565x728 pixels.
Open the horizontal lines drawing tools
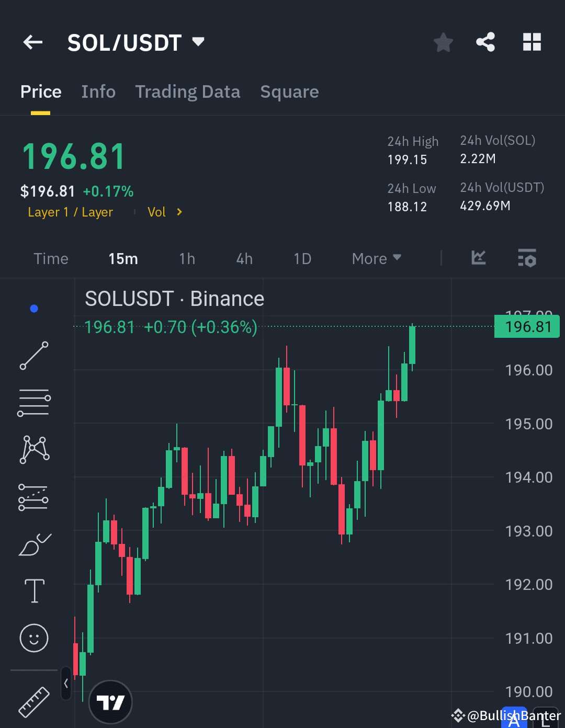[34, 402]
